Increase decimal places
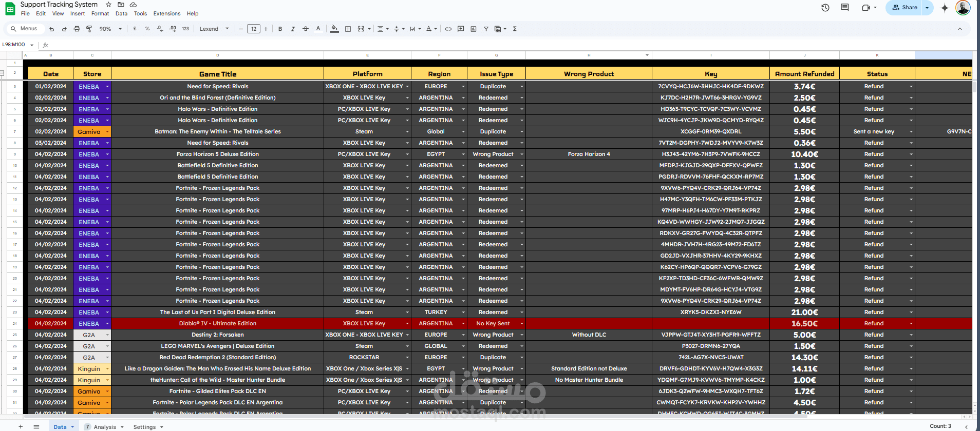Screen dimensions: 980x431 click(x=173, y=29)
